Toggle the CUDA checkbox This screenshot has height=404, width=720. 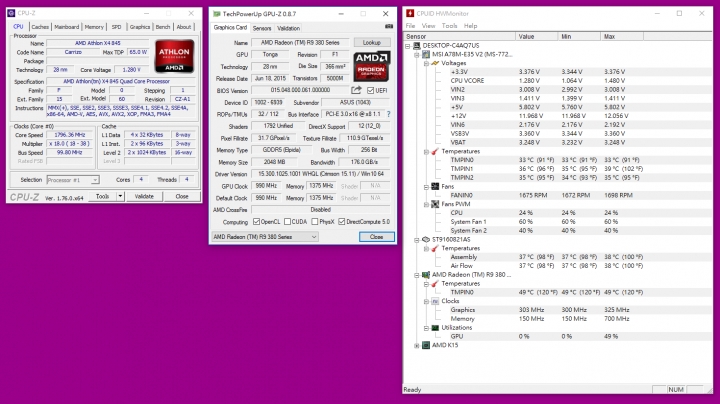tap(287, 222)
